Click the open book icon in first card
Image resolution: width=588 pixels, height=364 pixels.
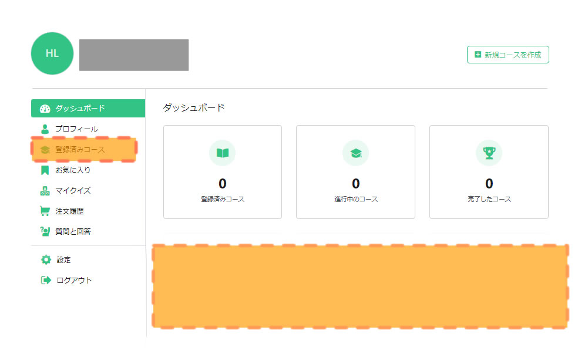click(222, 153)
